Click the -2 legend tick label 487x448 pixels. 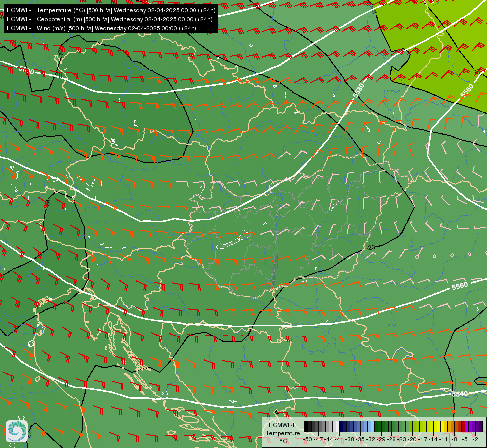click(x=475, y=440)
